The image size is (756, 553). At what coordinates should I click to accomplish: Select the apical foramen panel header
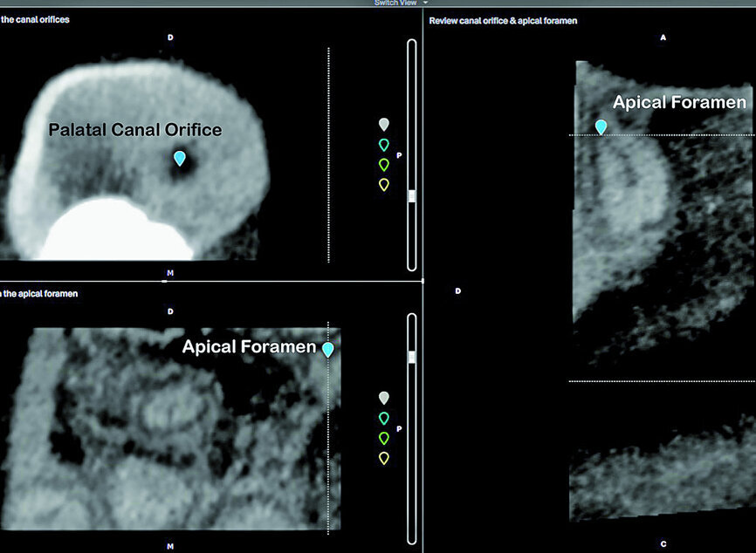coord(39,294)
